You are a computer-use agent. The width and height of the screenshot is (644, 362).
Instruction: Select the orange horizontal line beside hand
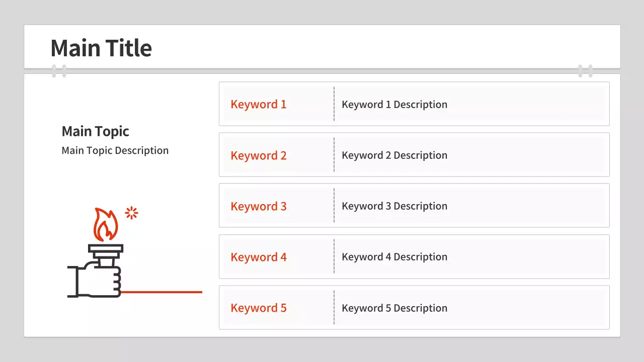click(x=161, y=292)
